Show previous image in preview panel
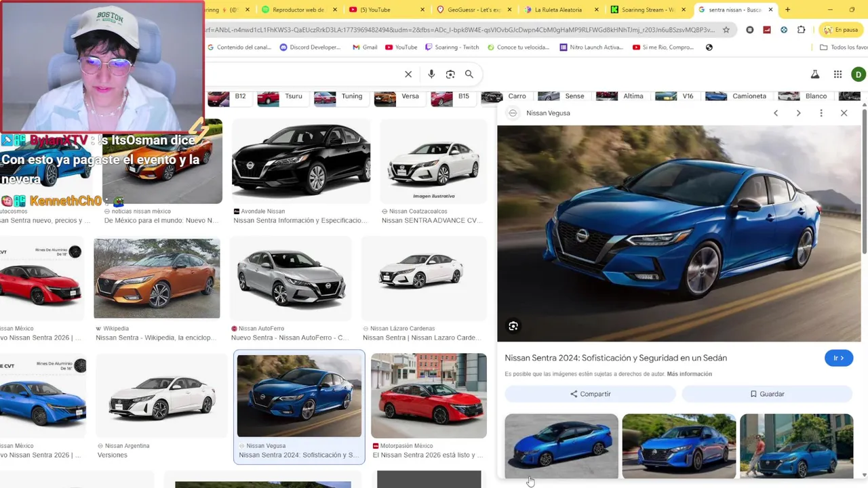 [x=776, y=113]
